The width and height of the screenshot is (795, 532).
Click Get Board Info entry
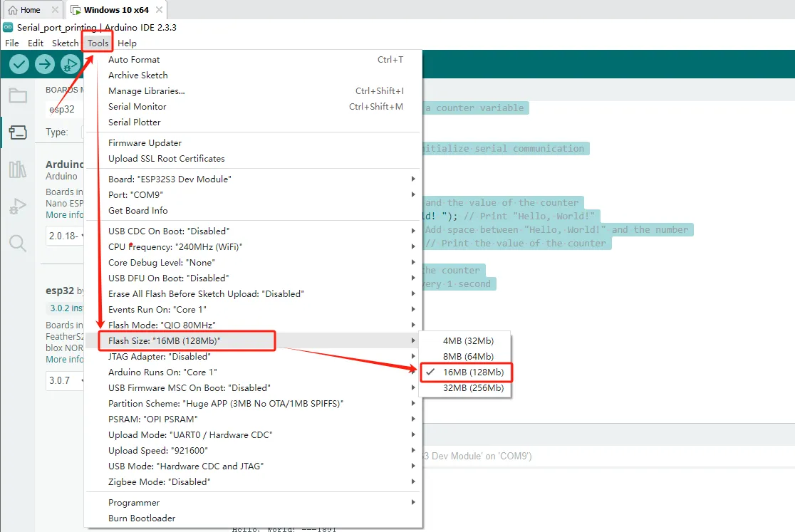click(x=253, y=210)
